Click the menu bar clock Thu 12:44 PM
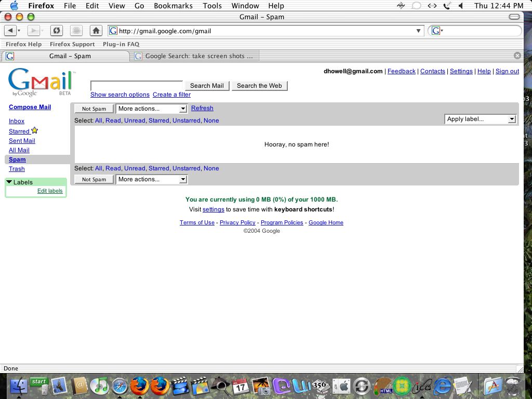The height and width of the screenshot is (399, 532). point(499,6)
